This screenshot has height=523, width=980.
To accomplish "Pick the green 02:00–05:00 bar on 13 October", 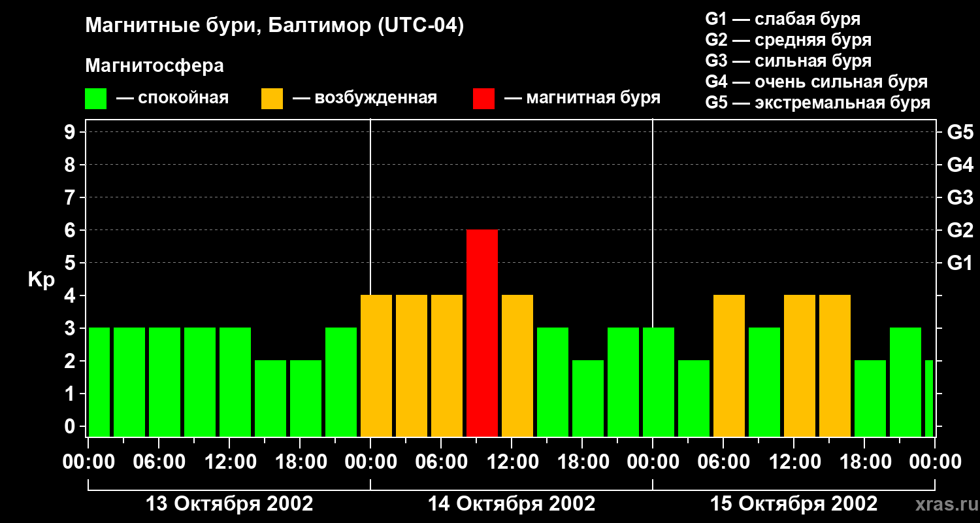I will click(x=129, y=382).
